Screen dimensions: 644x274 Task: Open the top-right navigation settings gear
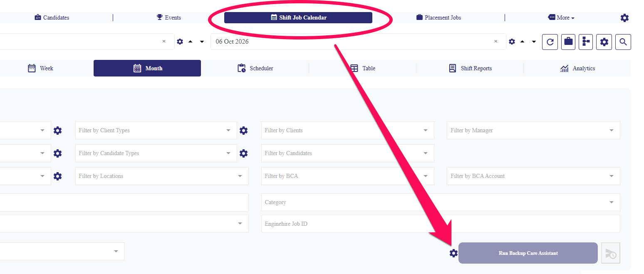(624, 18)
